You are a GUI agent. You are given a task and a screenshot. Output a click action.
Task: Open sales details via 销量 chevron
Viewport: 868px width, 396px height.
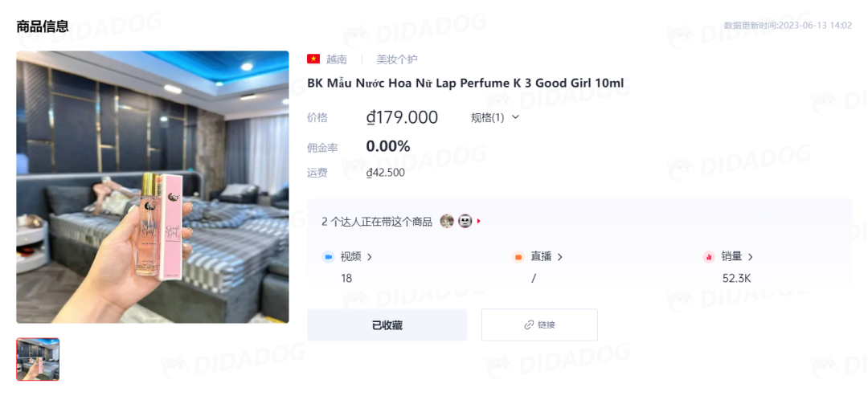[x=750, y=257]
